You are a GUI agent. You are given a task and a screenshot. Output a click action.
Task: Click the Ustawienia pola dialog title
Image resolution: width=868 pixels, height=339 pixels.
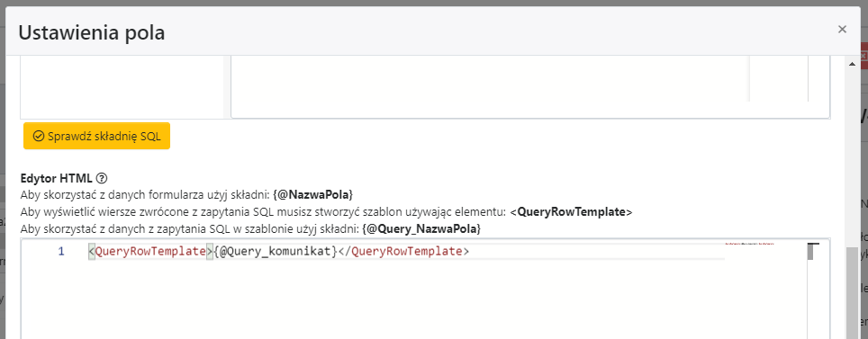click(91, 32)
